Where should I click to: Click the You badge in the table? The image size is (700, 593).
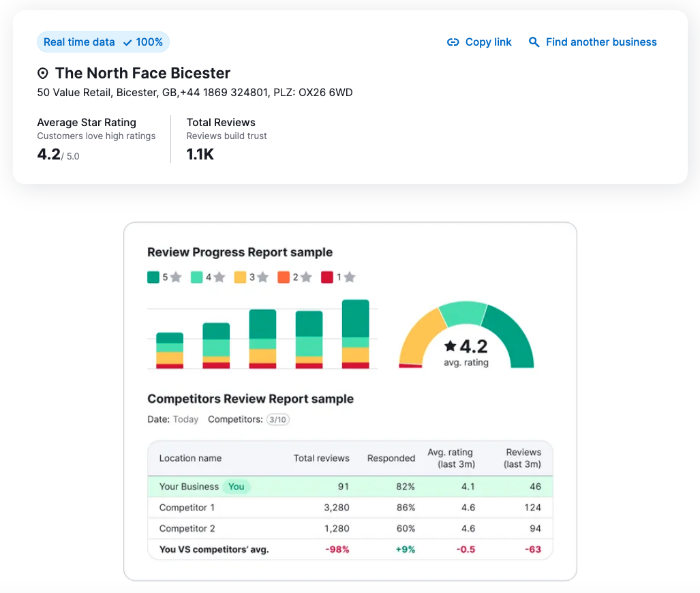click(x=235, y=487)
